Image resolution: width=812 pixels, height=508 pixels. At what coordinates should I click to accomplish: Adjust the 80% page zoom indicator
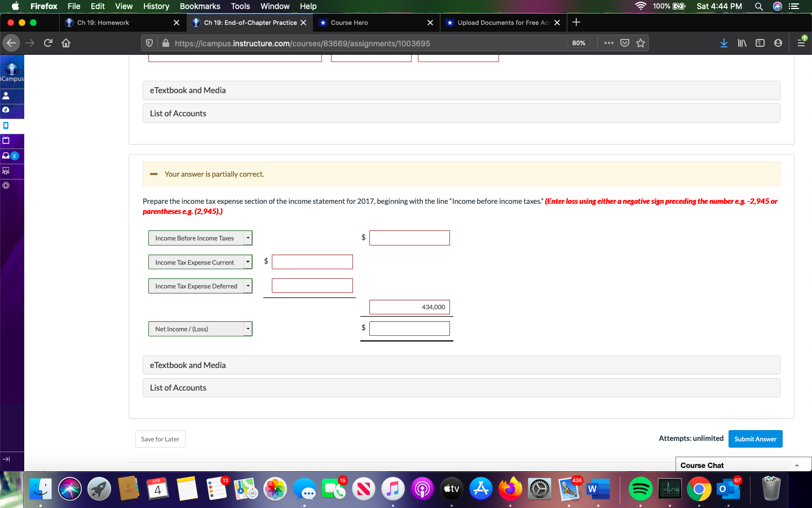pyautogui.click(x=579, y=42)
